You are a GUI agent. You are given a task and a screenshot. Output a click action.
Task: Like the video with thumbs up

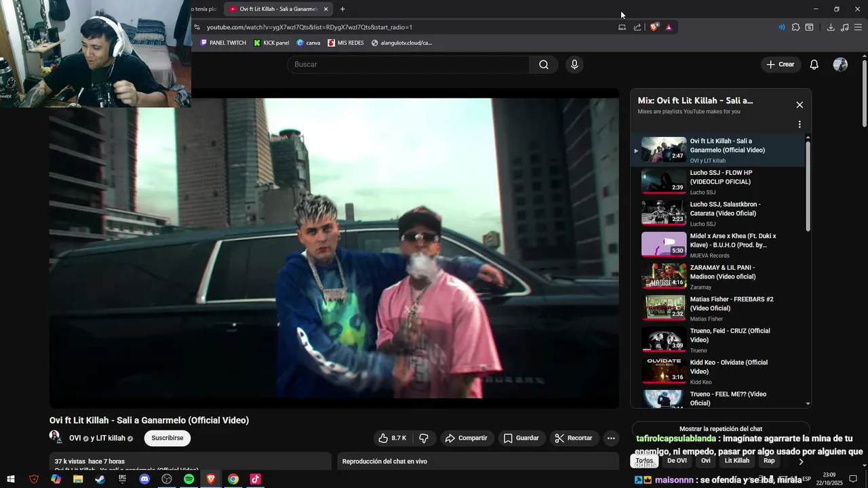[x=393, y=438]
